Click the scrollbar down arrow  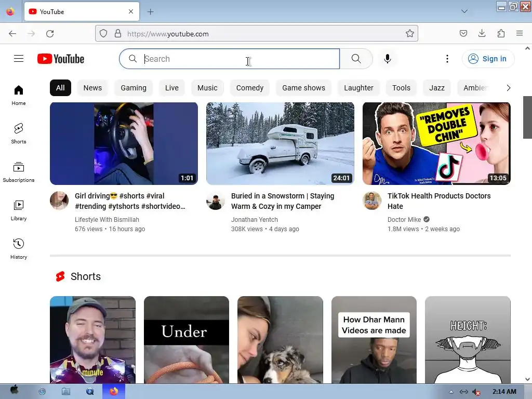(527, 379)
